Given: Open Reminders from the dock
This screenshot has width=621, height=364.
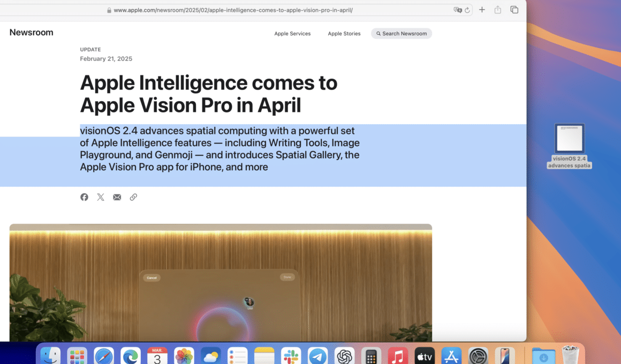Looking at the screenshot, I should [x=238, y=356].
